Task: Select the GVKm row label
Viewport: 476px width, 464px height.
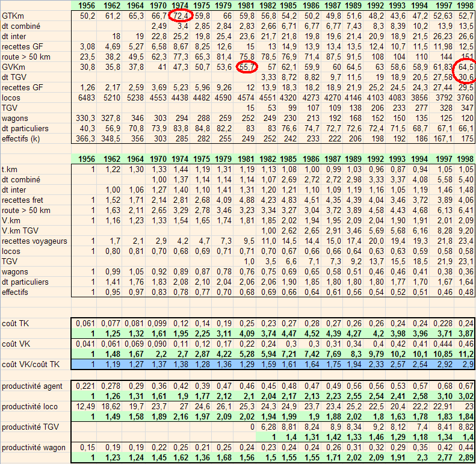Action: [13, 67]
